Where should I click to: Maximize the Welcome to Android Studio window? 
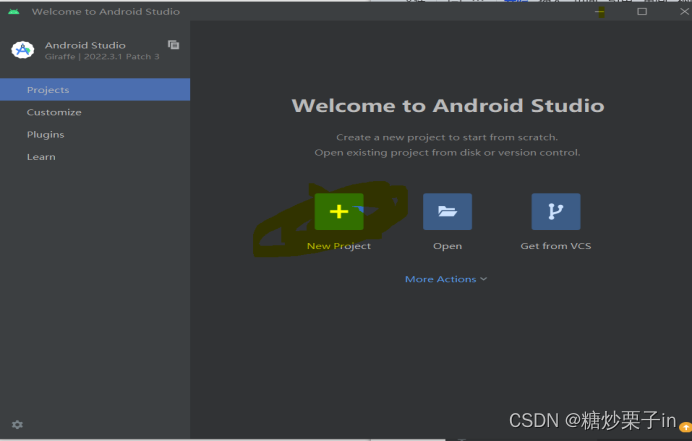642,11
